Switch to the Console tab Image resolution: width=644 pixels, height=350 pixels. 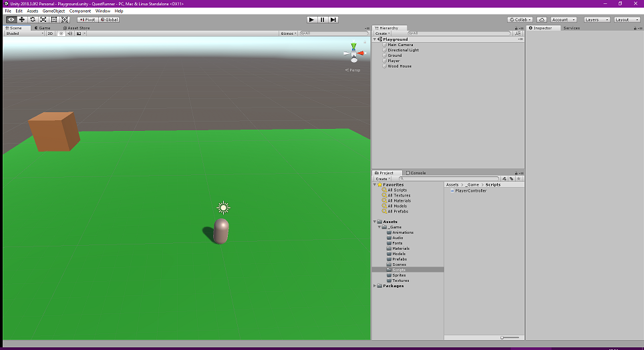[417, 173]
